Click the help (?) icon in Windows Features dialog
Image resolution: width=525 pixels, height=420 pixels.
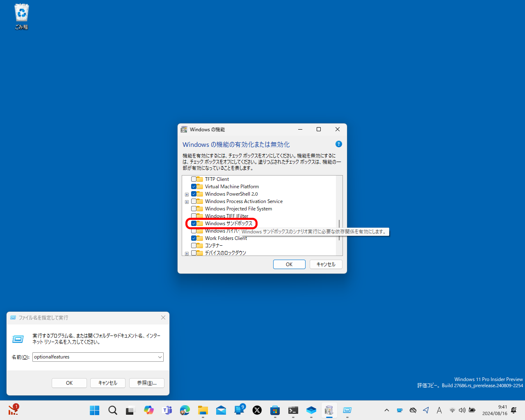[x=338, y=144]
